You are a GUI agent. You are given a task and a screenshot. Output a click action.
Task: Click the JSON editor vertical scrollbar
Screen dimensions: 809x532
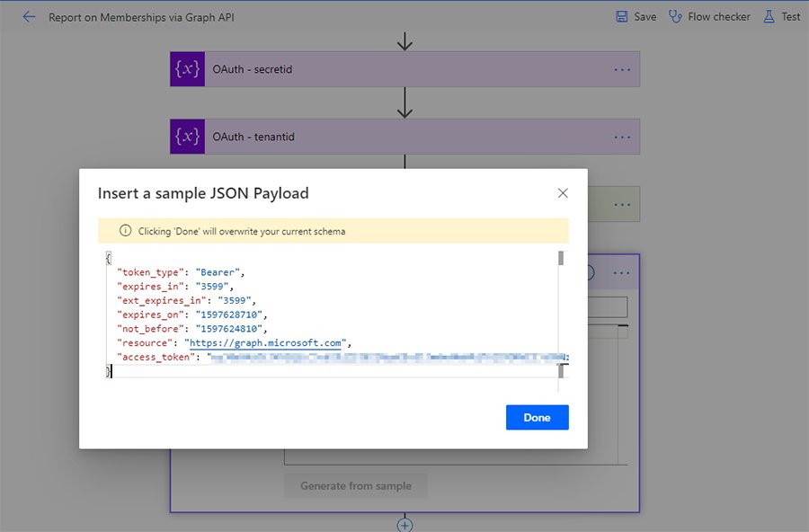coord(561,315)
